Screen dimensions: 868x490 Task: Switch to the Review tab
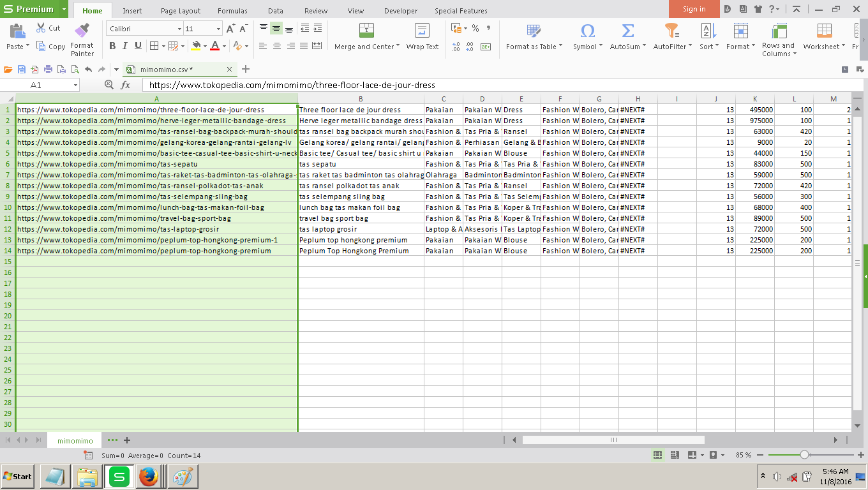pos(316,11)
